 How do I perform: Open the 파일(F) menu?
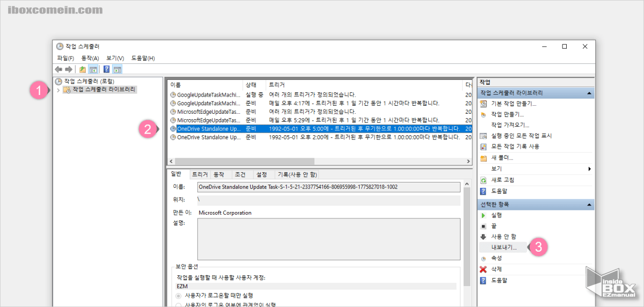[x=65, y=58]
